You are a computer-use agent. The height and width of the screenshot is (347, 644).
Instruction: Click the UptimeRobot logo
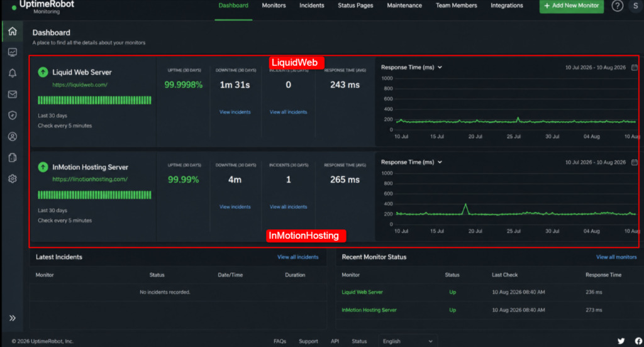[43, 6]
